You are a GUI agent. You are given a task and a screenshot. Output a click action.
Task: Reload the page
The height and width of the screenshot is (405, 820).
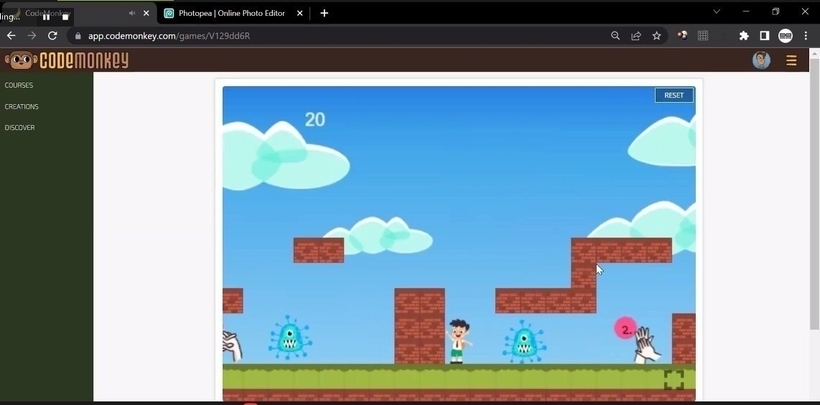(x=53, y=36)
